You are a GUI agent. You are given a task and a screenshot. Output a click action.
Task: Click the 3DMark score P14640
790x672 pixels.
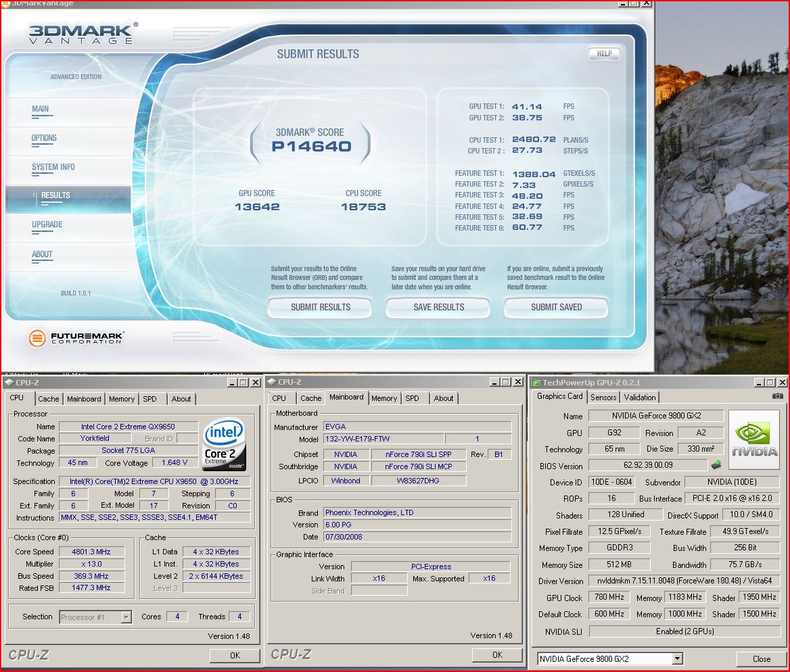[x=311, y=147]
